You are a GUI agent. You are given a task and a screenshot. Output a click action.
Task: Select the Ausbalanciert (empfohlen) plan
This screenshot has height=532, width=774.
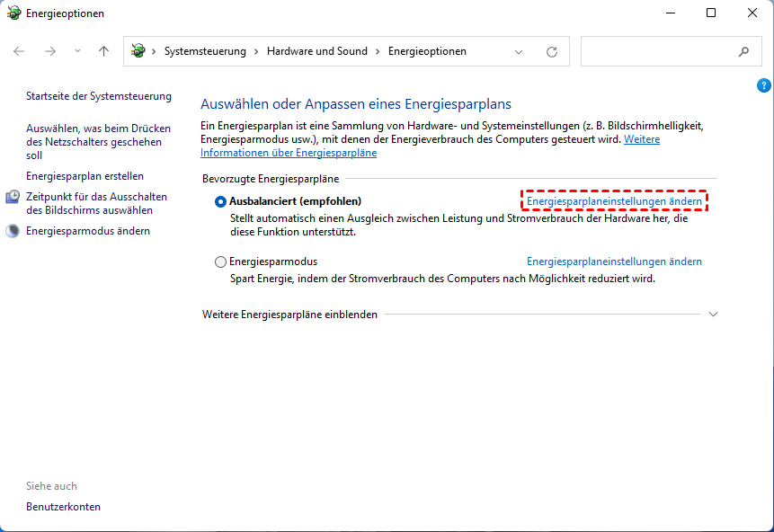point(220,201)
